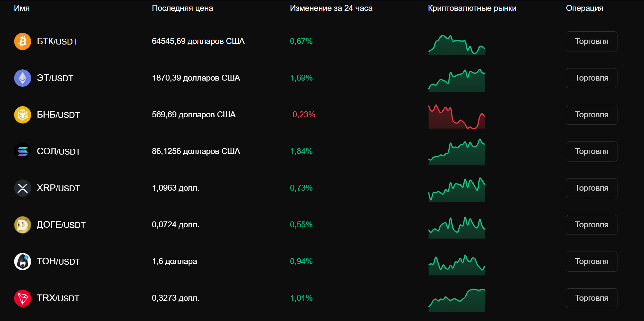The image size is (644, 321).
Task: Click the Dogecoin coin icon
Action: click(23, 225)
